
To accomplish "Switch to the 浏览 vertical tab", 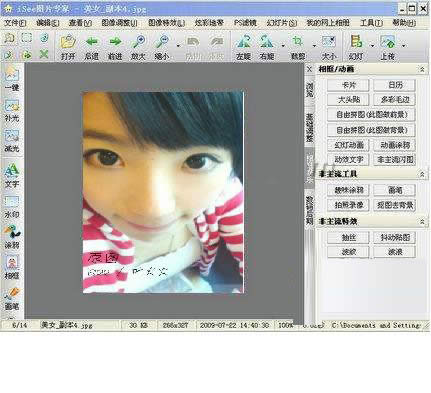I will pyautogui.click(x=310, y=90).
